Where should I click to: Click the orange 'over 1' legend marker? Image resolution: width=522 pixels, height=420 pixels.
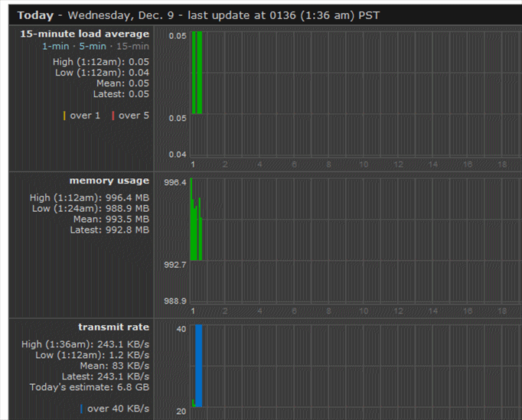64,116
